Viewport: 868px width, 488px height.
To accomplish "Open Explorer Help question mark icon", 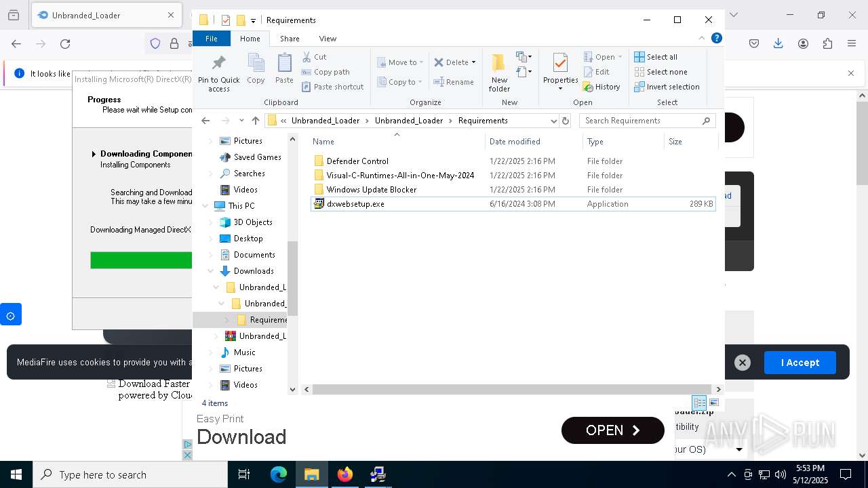I will tap(716, 39).
